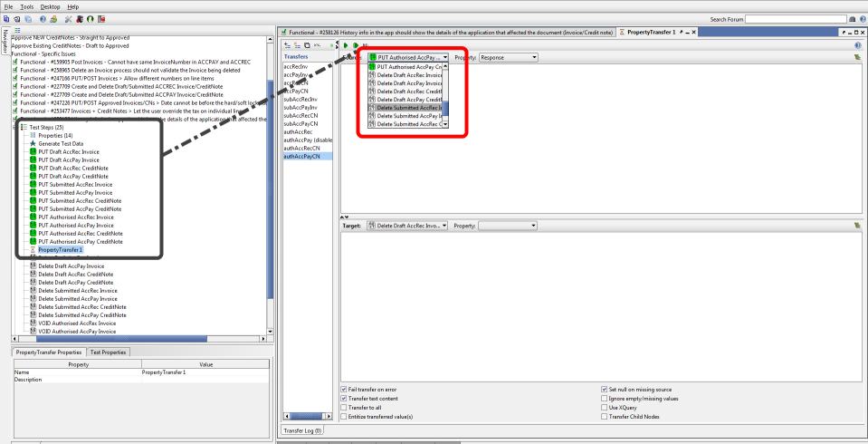Screen dimensions: 868x444
Task: Select the accRecInv transfer
Action: tap(307, 66)
